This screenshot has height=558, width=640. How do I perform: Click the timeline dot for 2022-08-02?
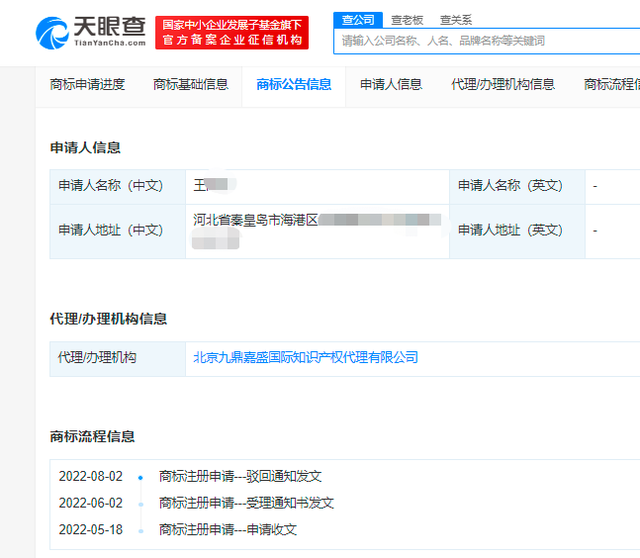[x=141, y=478]
